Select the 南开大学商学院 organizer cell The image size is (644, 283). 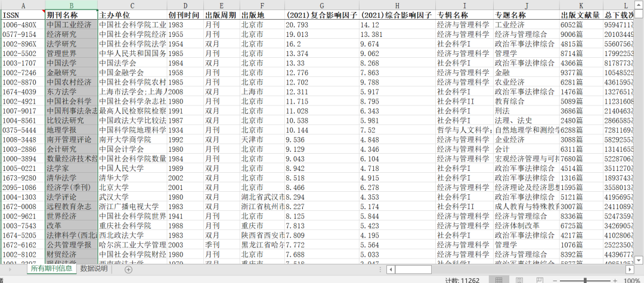point(132,140)
